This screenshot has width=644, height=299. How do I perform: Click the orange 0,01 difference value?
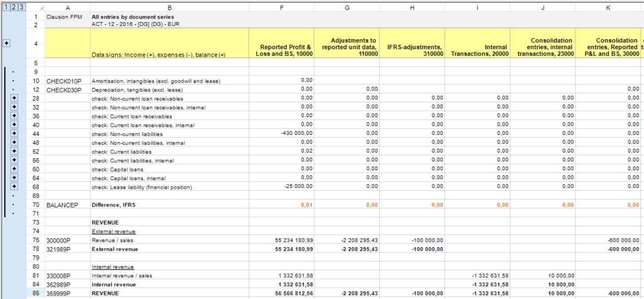pos(306,204)
